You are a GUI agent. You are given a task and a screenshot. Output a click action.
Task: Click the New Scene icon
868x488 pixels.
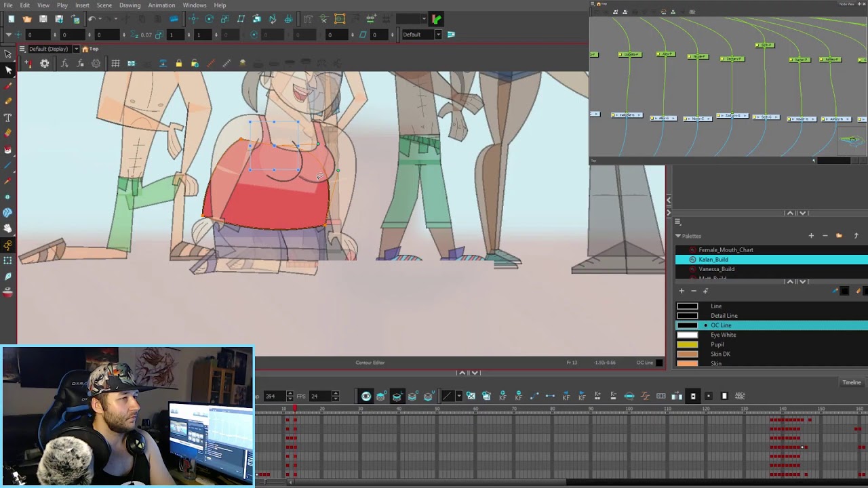(x=11, y=19)
